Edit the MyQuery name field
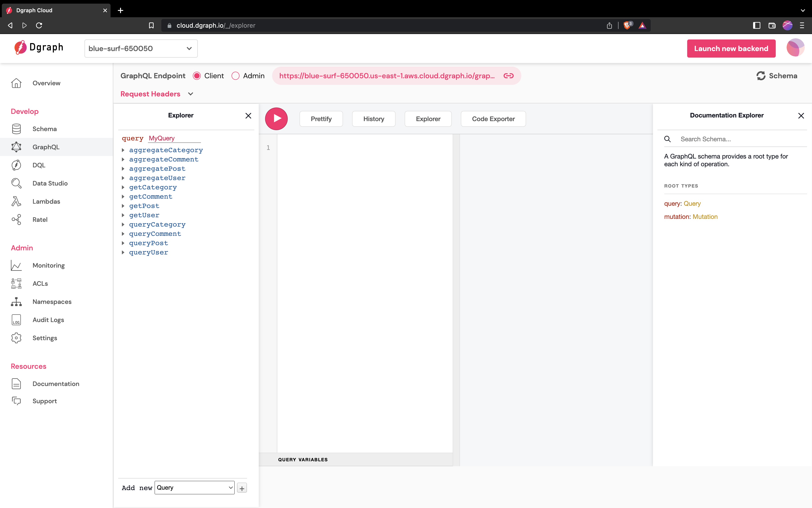Viewport: 812px width, 508px height. 174,138
